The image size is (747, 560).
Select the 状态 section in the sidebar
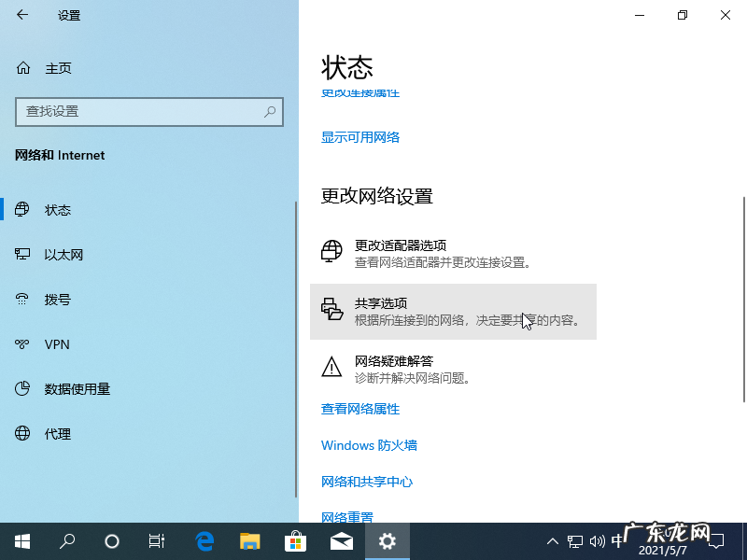(58, 209)
